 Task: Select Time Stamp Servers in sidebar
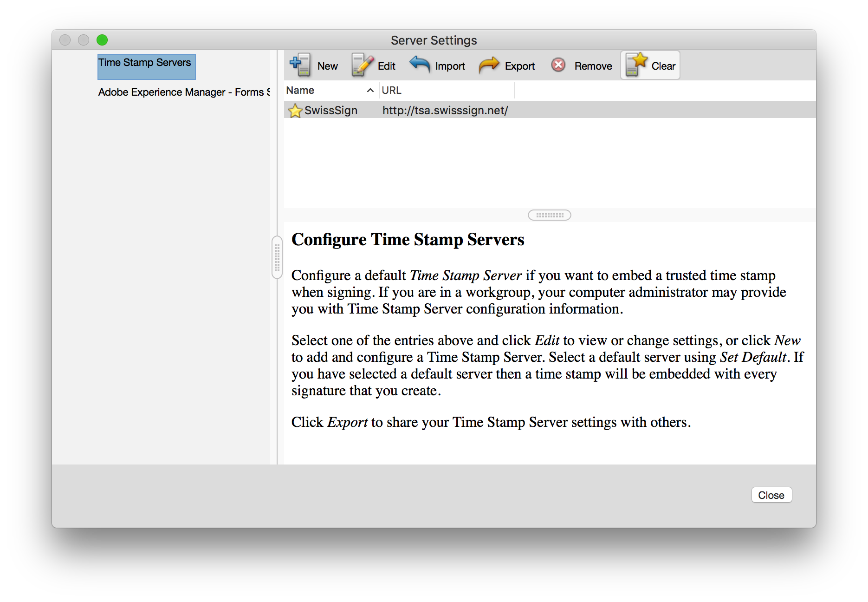tap(146, 66)
